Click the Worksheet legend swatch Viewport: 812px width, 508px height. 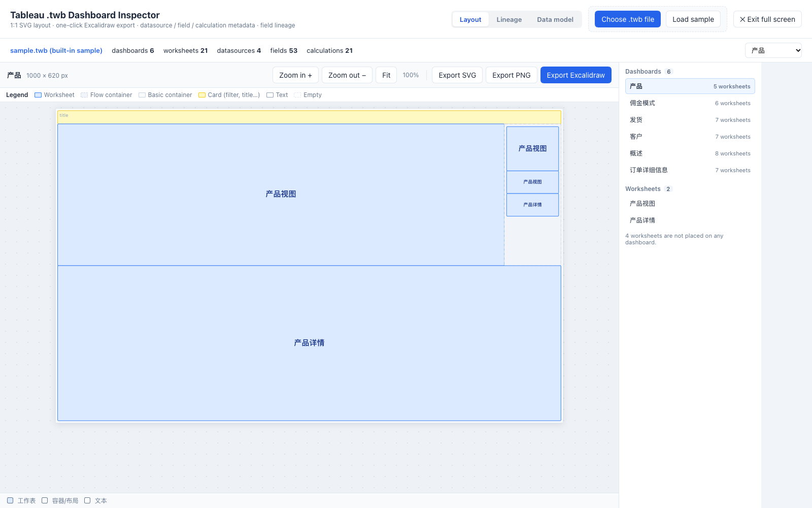[x=38, y=95]
